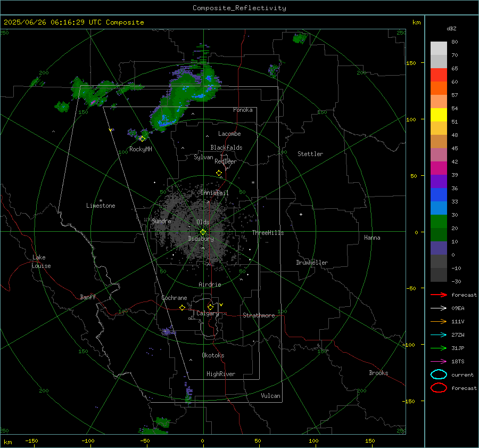This screenshot has height=448, width=479.
Task: Click yellow diamond marker below Cochrane label
Action: tap(182, 308)
